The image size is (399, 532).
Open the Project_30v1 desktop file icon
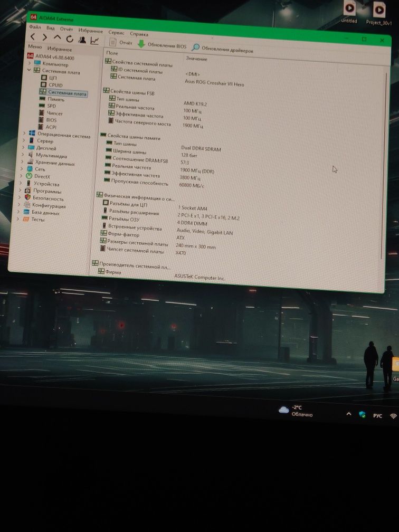[x=379, y=14]
